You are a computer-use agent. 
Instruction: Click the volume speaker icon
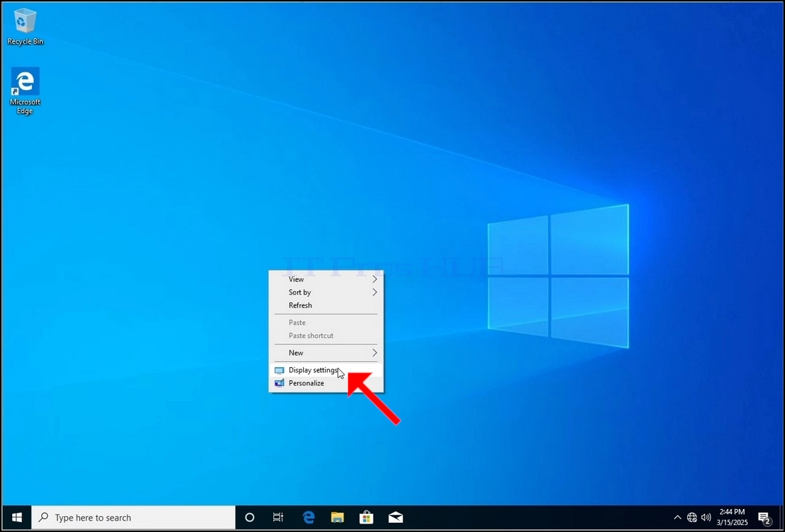pos(706,517)
